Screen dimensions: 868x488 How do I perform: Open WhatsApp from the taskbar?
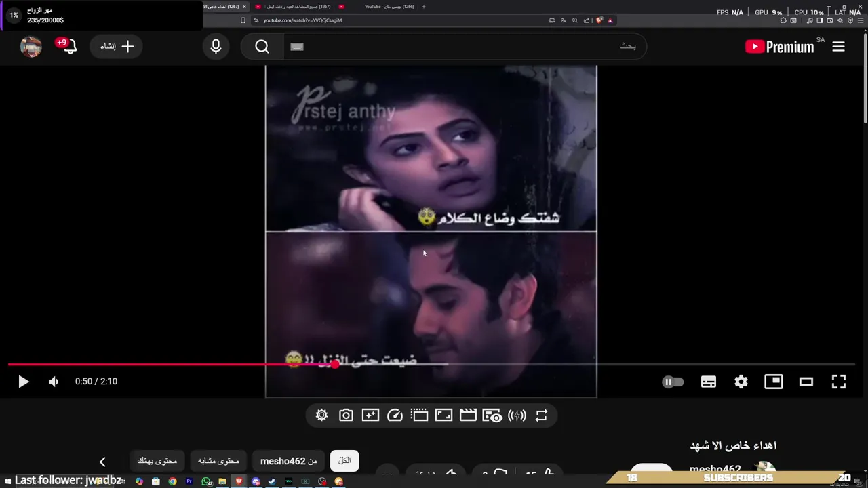(205, 481)
